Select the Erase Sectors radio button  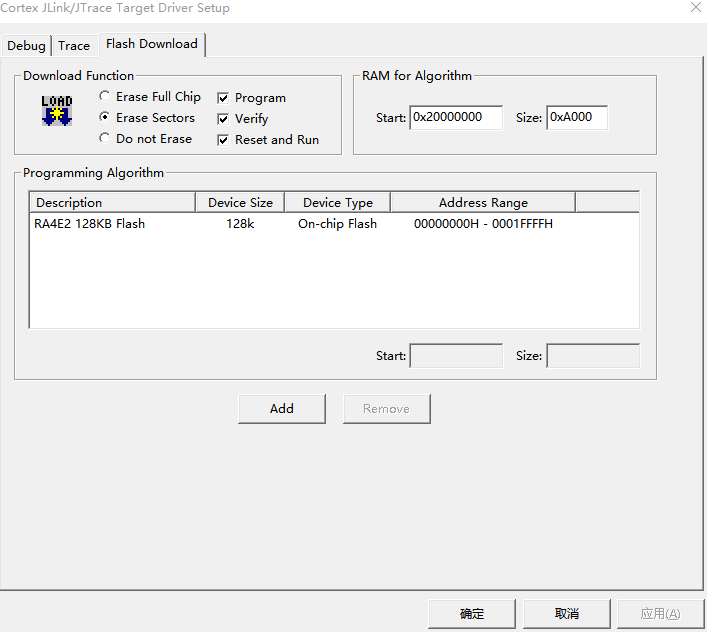point(104,117)
